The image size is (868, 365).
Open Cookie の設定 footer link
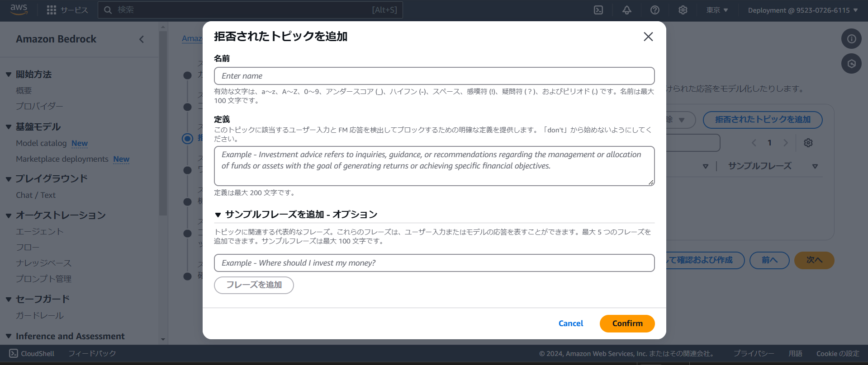coord(838,353)
